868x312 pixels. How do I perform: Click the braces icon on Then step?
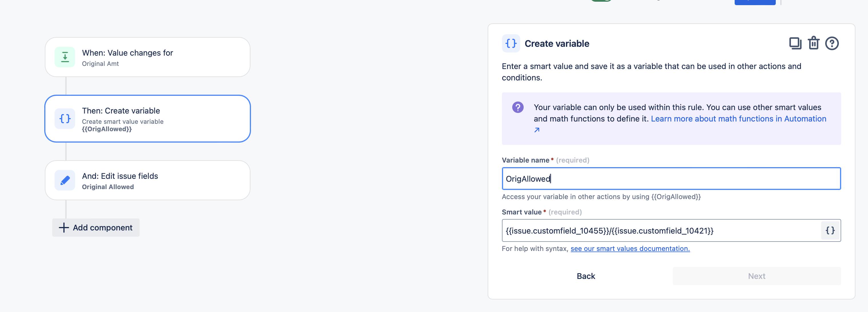pos(65,118)
